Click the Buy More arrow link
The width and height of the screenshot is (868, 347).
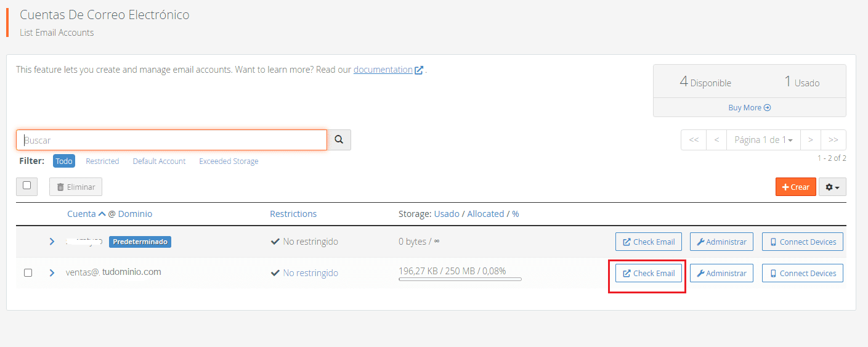point(749,107)
